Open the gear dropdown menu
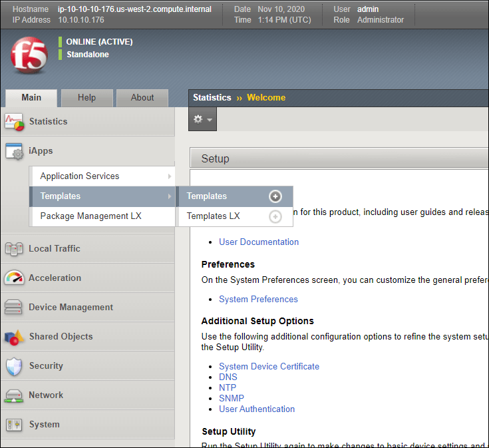The width and height of the screenshot is (489, 448). tap(202, 120)
